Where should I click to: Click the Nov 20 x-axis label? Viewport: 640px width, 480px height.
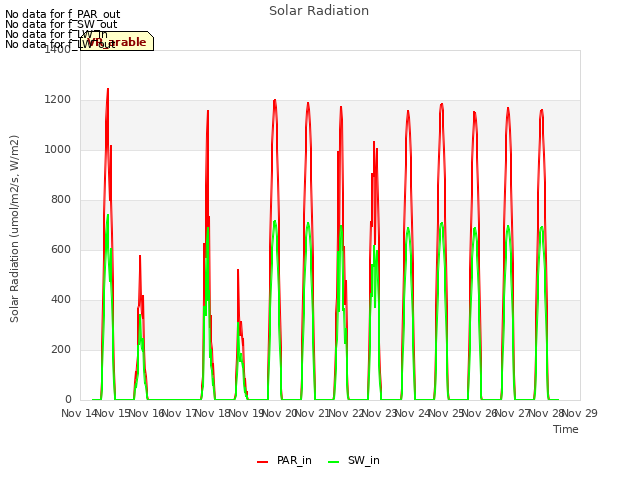click(x=279, y=413)
